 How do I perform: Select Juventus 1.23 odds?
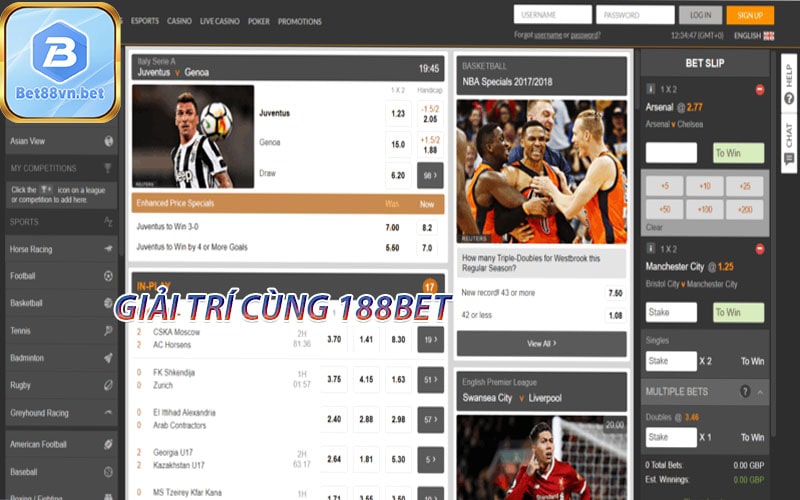(x=398, y=114)
